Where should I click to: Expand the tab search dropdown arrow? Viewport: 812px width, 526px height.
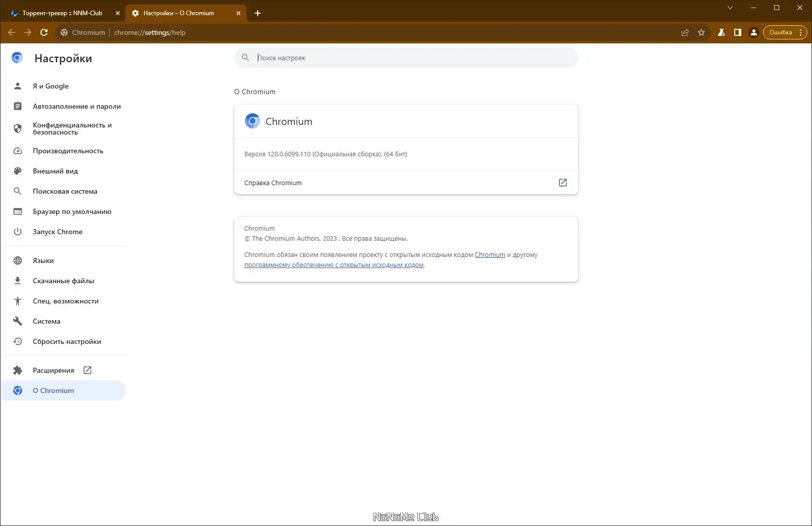click(x=730, y=8)
